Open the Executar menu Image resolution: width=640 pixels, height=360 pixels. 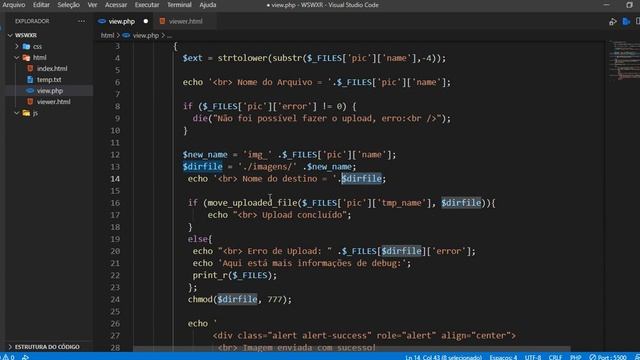pos(147,5)
